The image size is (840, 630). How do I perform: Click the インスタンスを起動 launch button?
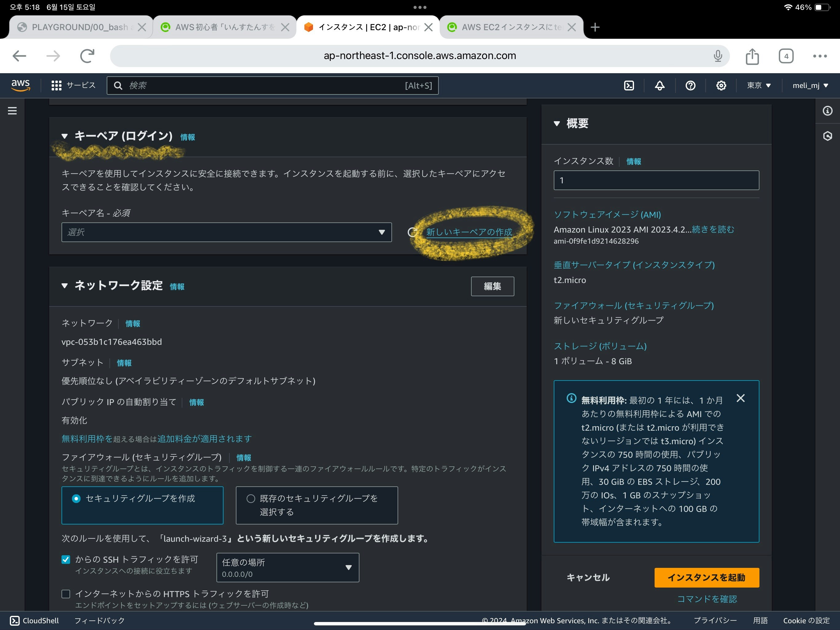706,577
